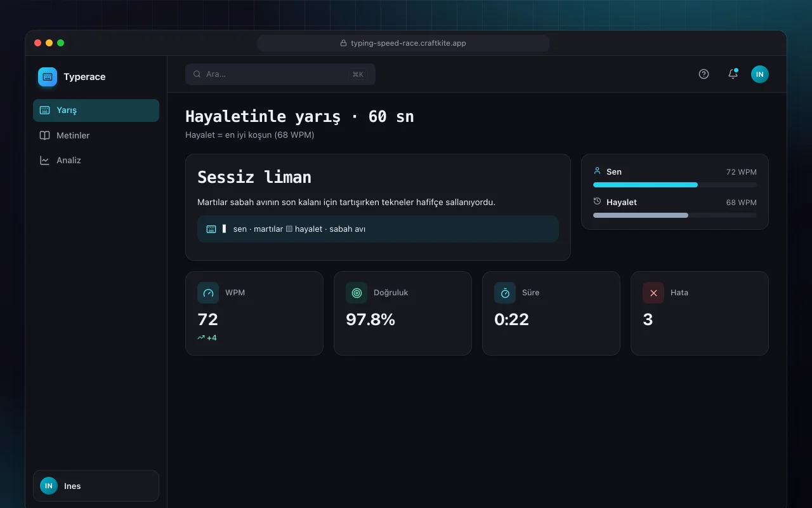
Task: Click the typing field showing sen · martılar
Action: [x=378, y=229]
